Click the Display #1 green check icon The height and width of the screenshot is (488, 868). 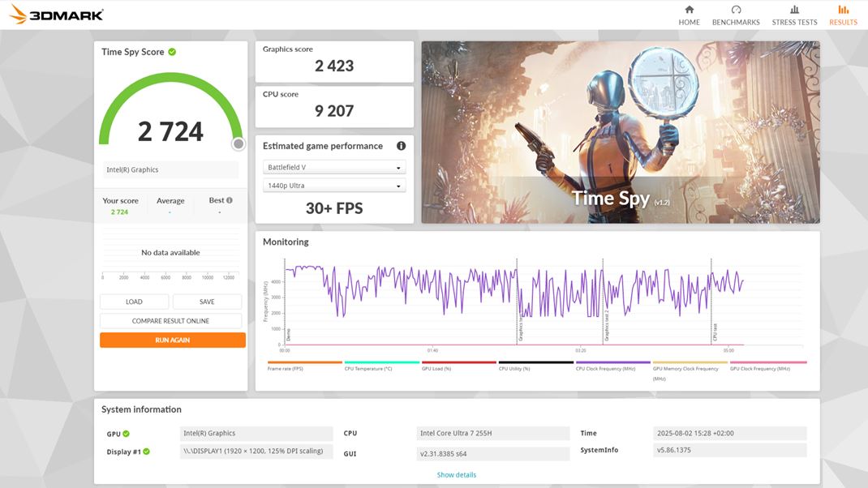pos(147,452)
